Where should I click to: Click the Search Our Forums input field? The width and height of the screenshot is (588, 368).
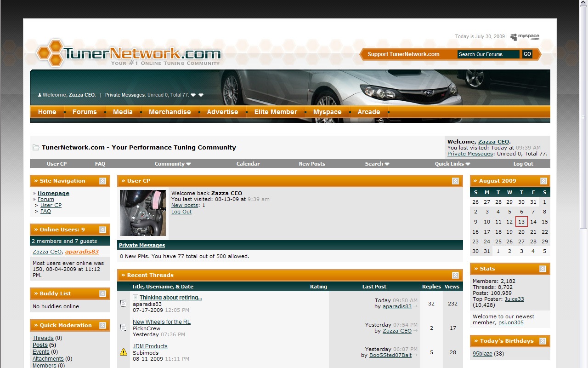point(488,54)
